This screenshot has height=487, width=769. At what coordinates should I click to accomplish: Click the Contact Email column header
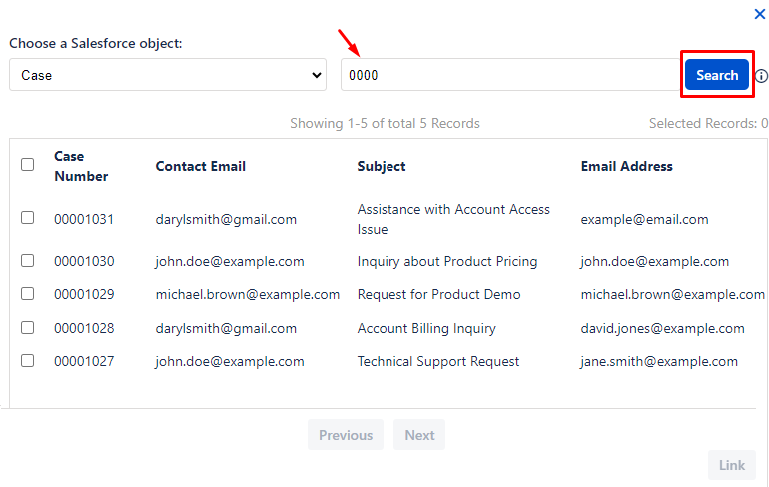pos(201,166)
